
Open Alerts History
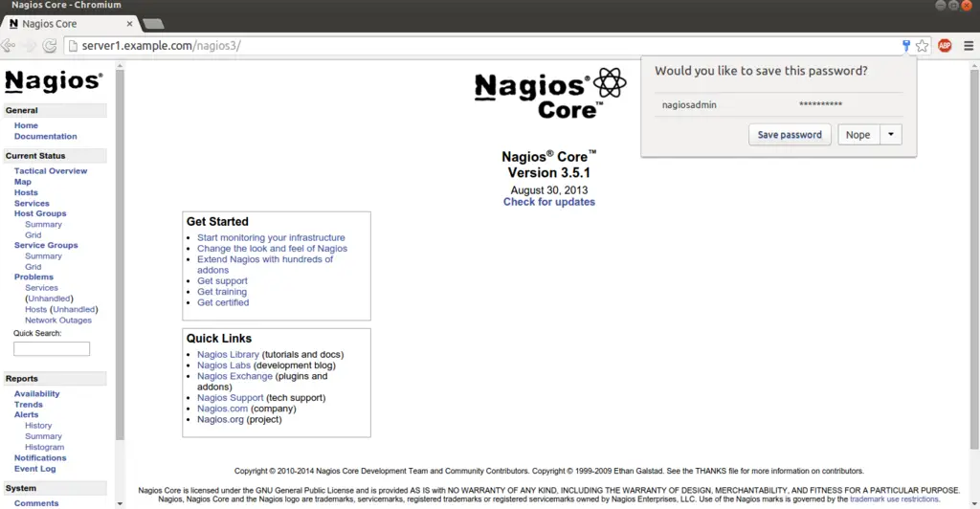pyautogui.click(x=38, y=426)
